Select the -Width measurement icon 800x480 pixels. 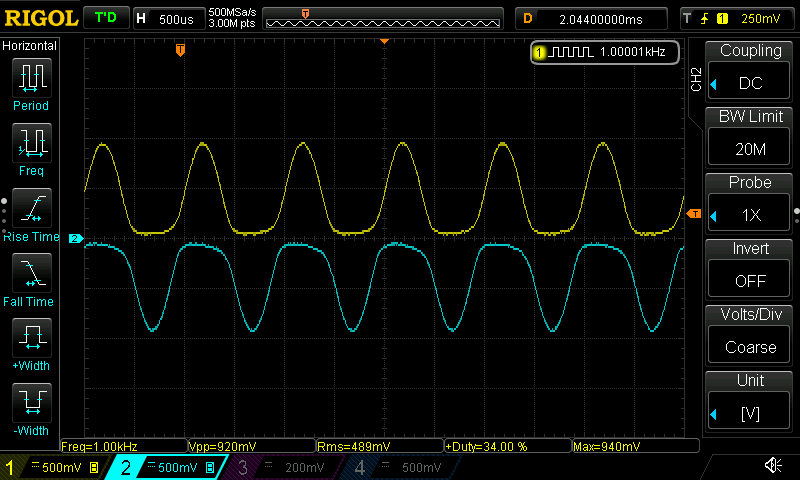(x=32, y=402)
